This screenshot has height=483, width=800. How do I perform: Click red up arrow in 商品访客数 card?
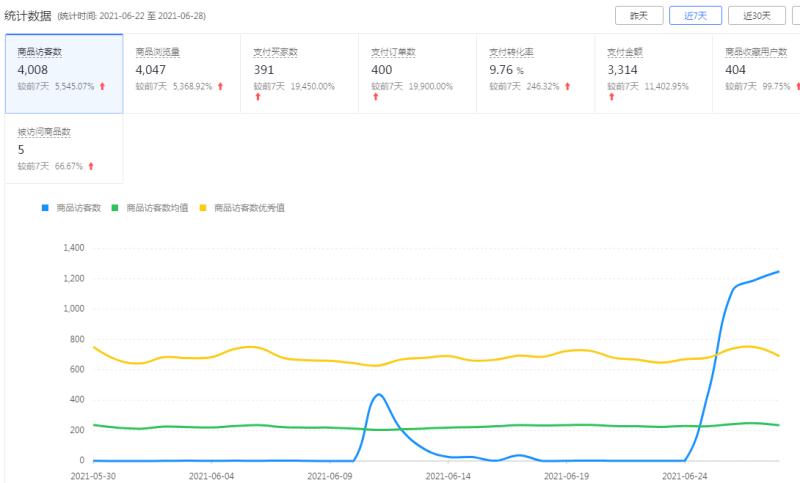pos(102,86)
